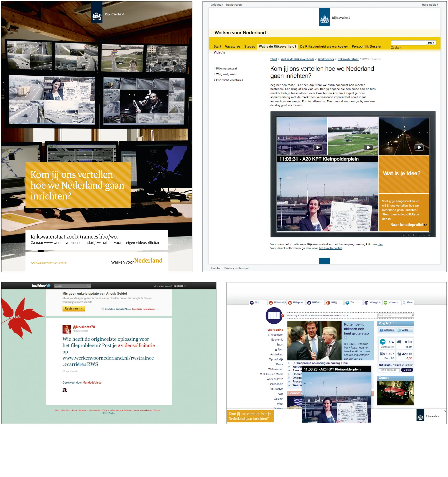Click the Rijksoverheid logo in the NU.nl banner
This screenshot has height=477, width=448.
(420, 415)
